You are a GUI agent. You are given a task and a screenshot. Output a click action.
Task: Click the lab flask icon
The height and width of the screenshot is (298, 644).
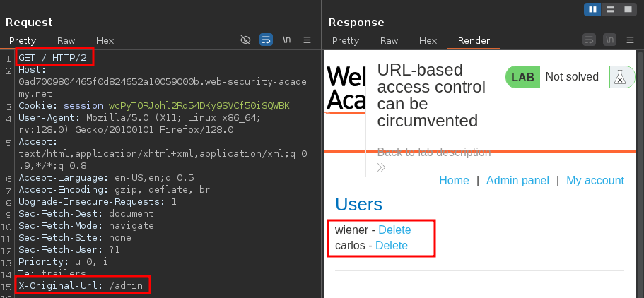619,77
